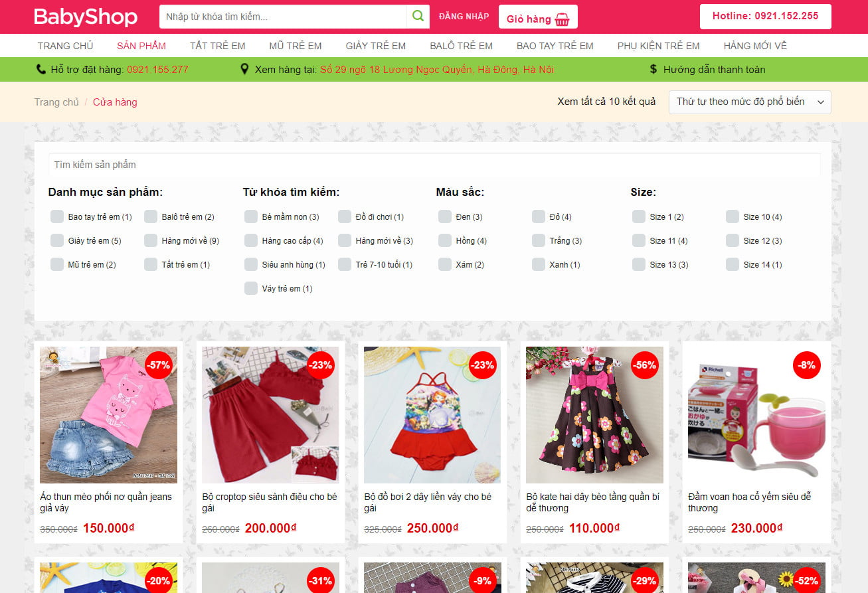Screen dimensions: 868x593
Task: Go to the HÀNG MỚI VỀ menu item
Action: [x=754, y=46]
